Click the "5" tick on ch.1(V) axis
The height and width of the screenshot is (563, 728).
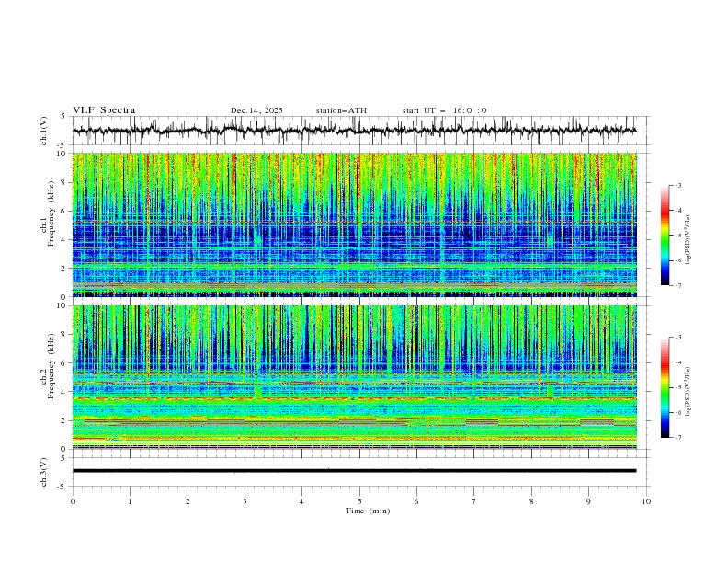(64, 116)
